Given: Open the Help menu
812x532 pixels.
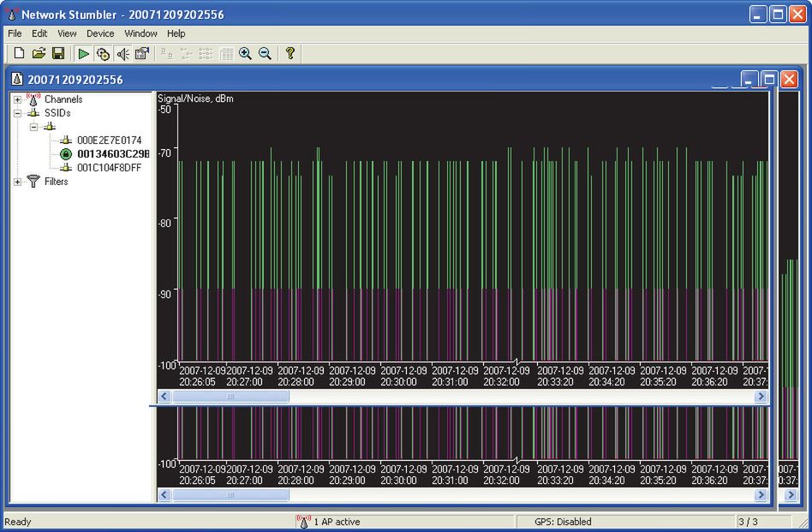Looking at the screenshot, I should (x=176, y=33).
